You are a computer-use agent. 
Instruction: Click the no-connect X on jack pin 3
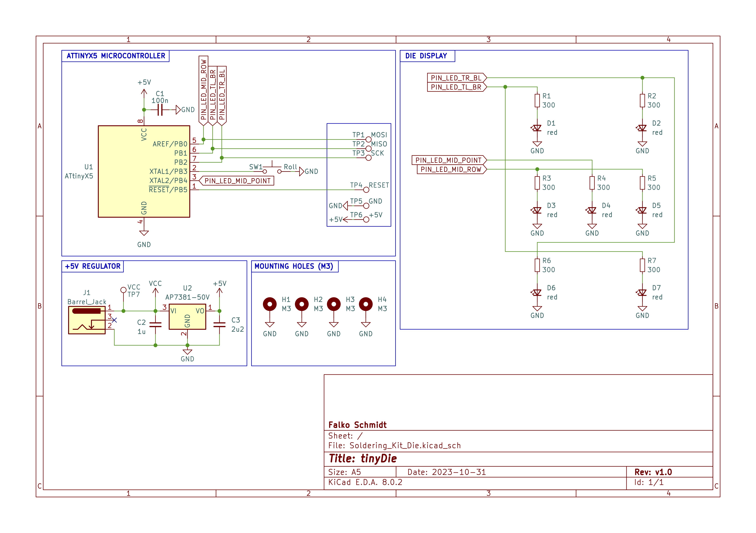114,320
